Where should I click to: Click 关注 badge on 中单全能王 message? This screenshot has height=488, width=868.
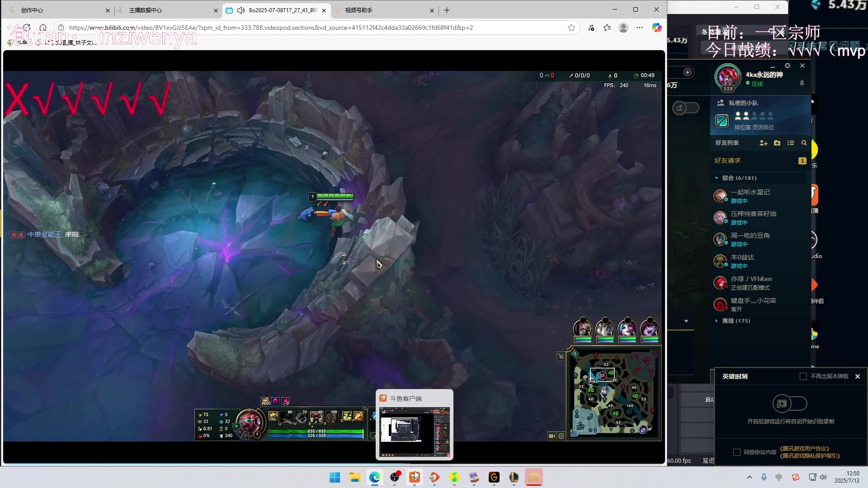point(17,235)
